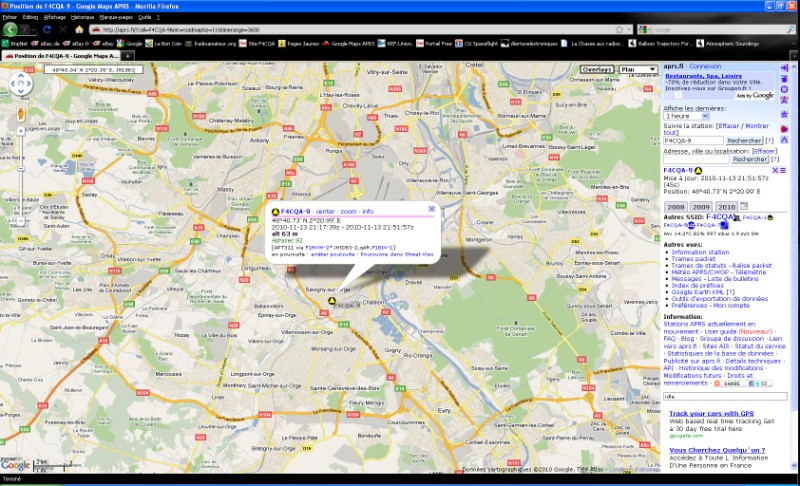Image resolution: width=800 pixels, height=486 pixels.
Task: Bookmark page with the address bar star
Action: (x=619, y=30)
